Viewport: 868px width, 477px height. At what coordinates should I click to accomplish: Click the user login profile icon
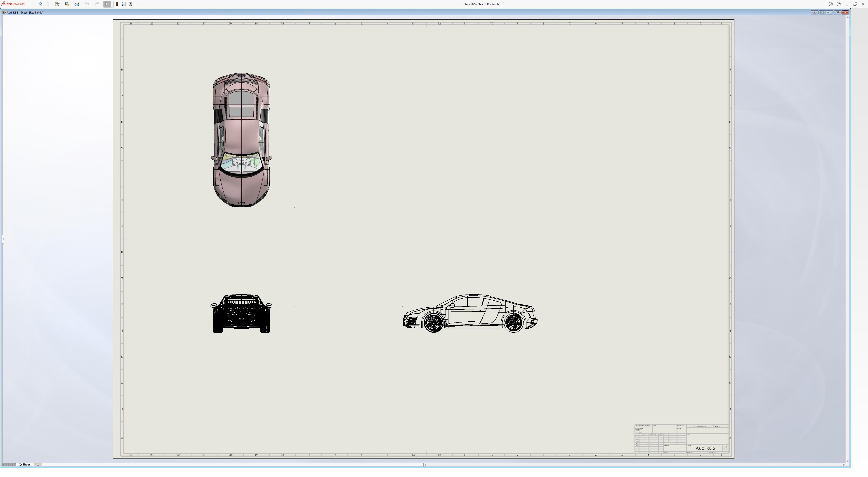[831, 4]
